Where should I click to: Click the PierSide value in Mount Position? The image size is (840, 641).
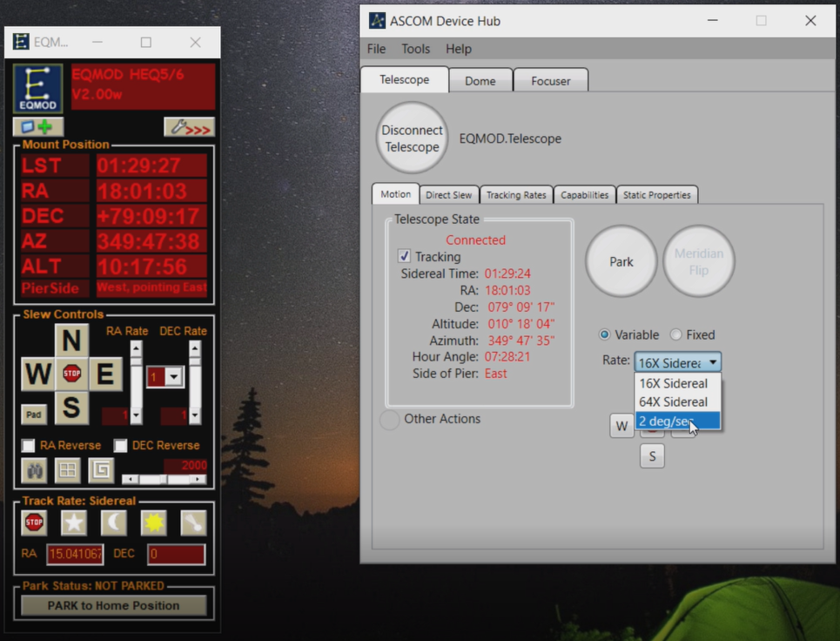[151, 287]
